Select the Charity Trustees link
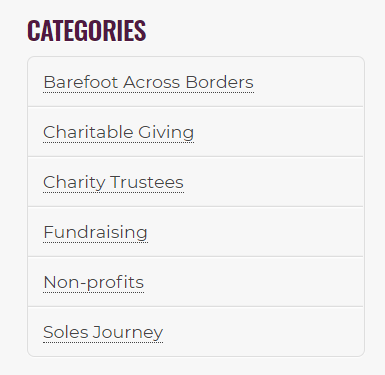This screenshot has height=375, width=385. coord(113,182)
